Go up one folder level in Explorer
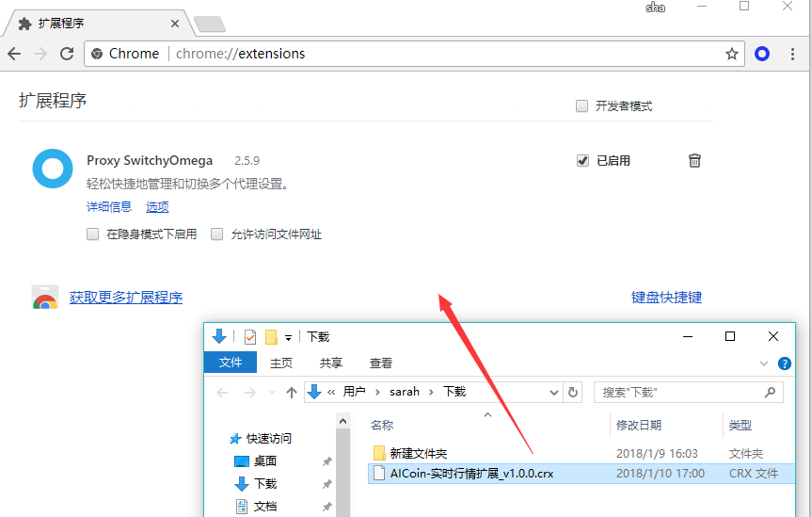This screenshot has width=812, height=517. 292,393
